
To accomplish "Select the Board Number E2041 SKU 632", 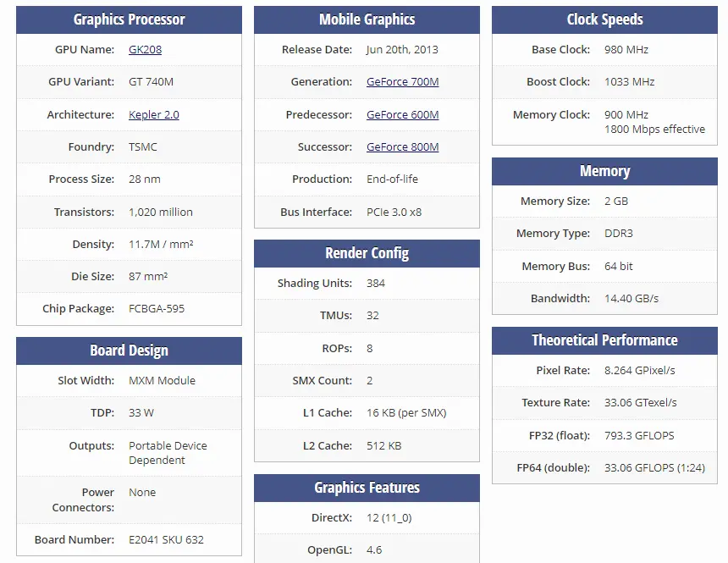I will (166, 540).
